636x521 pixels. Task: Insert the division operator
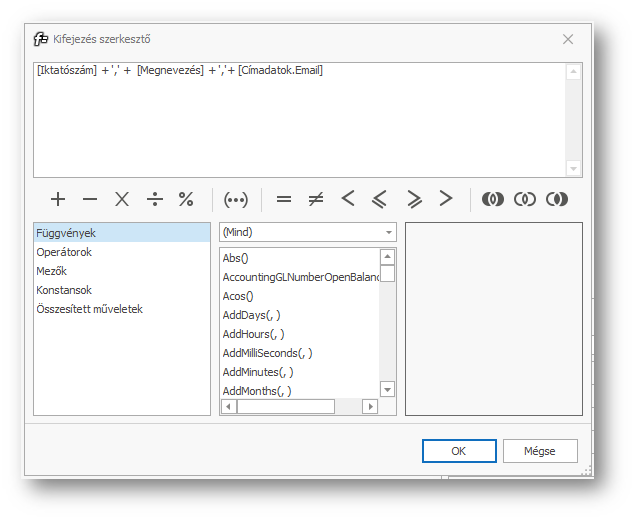(x=154, y=199)
